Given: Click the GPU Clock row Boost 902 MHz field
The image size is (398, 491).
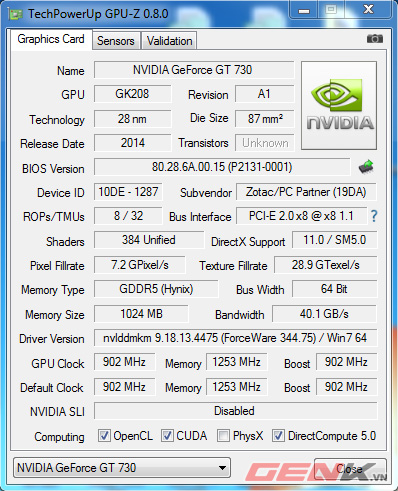Looking at the screenshot, I should click(346, 362).
